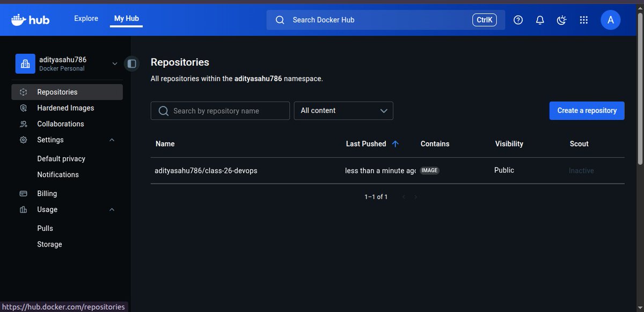644x312 pixels.
Task: Click the Usage chart icon
Action: pos(23,209)
